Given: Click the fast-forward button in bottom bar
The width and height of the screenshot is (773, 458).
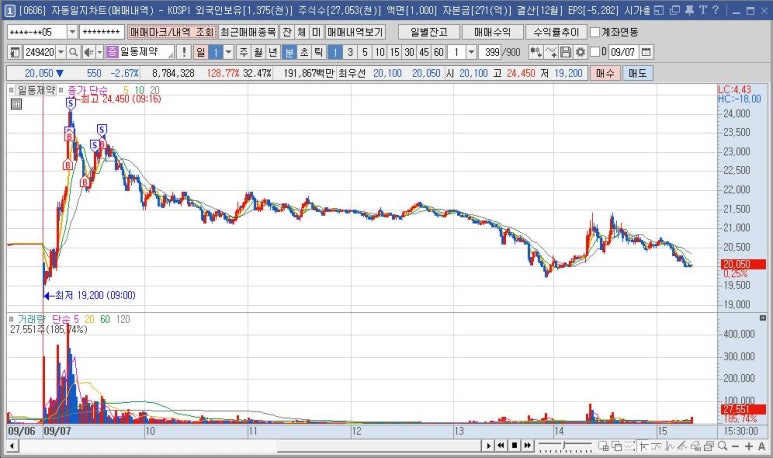Looking at the screenshot, I should point(527,446).
